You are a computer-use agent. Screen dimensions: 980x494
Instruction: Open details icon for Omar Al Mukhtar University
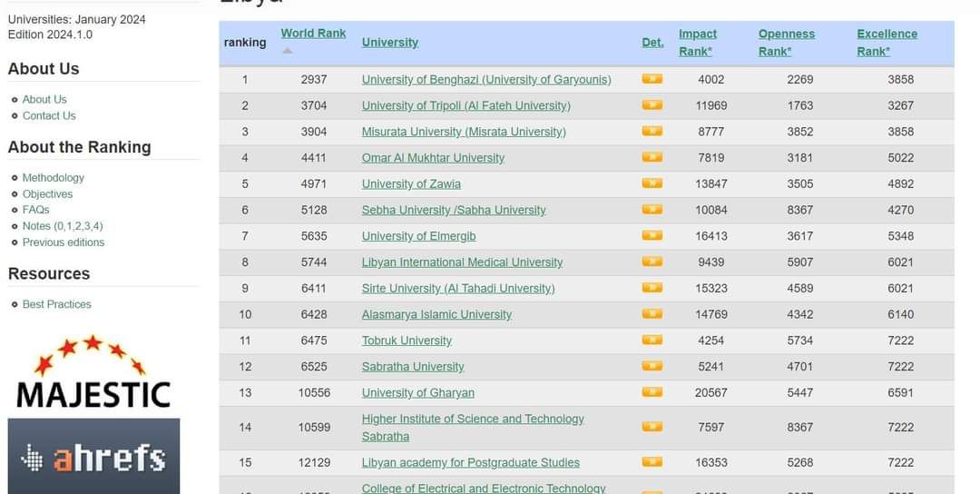[652, 158]
